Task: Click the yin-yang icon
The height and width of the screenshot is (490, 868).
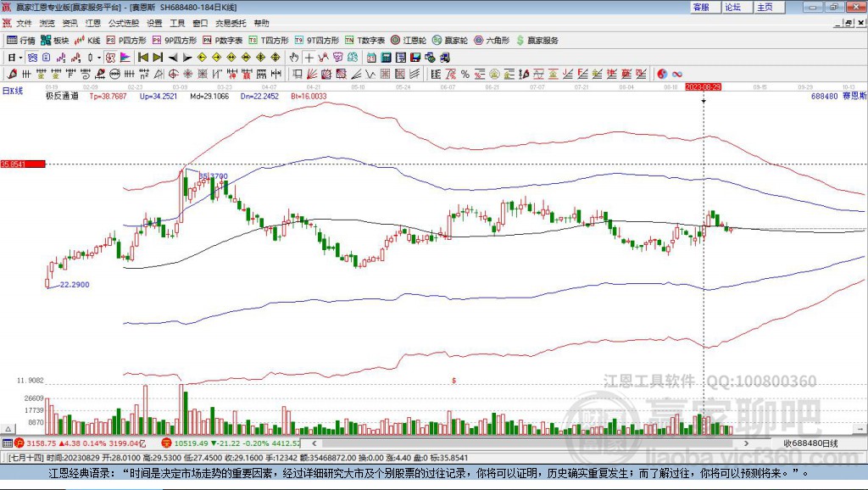Action: (662, 75)
